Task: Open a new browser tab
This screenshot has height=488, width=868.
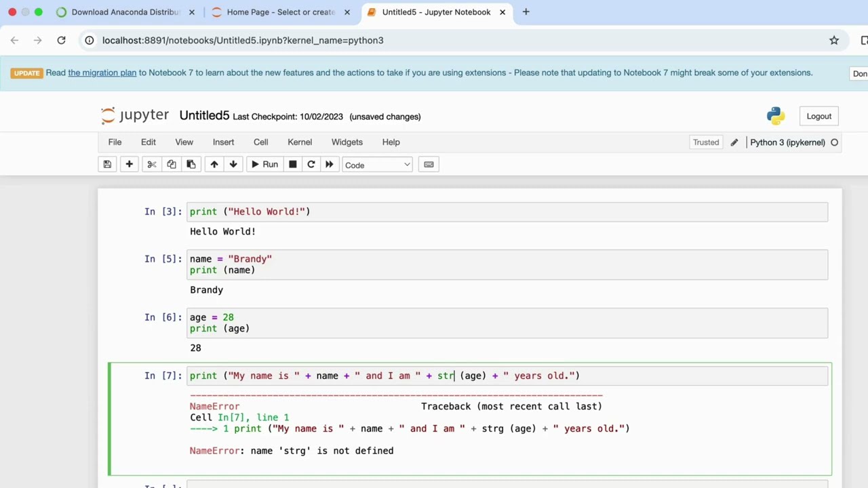Action: coord(526,12)
